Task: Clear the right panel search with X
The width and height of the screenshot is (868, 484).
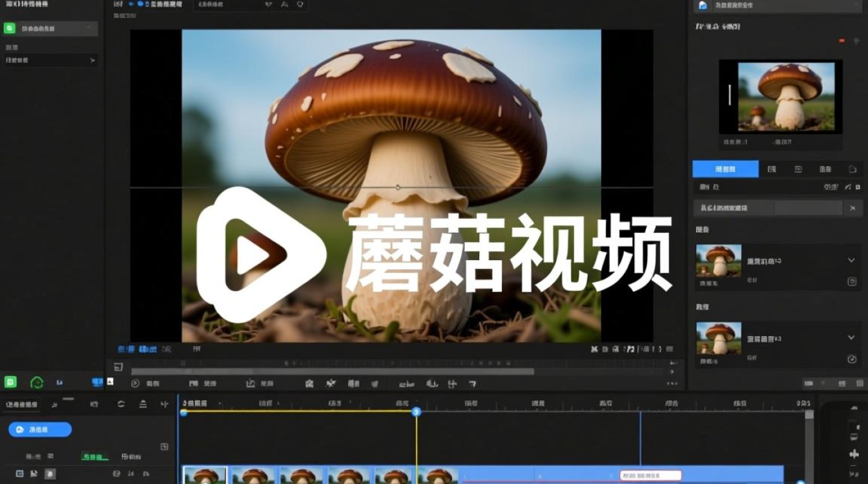Action: click(852, 208)
